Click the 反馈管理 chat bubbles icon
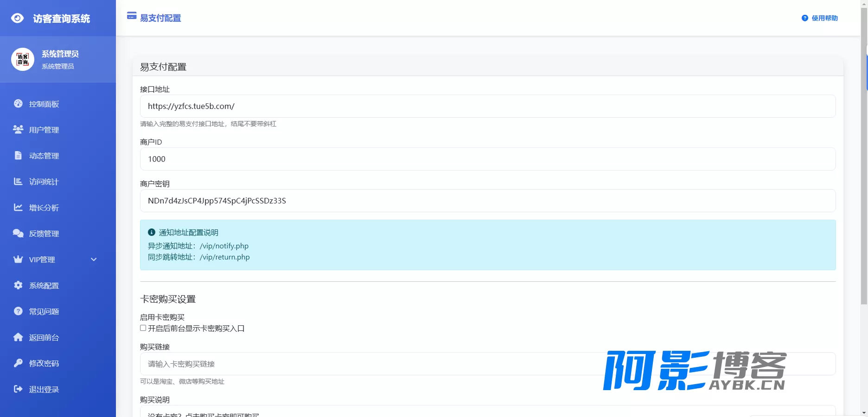Image resolution: width=868 pixels, height=417 pixels. tap(18, 234)
